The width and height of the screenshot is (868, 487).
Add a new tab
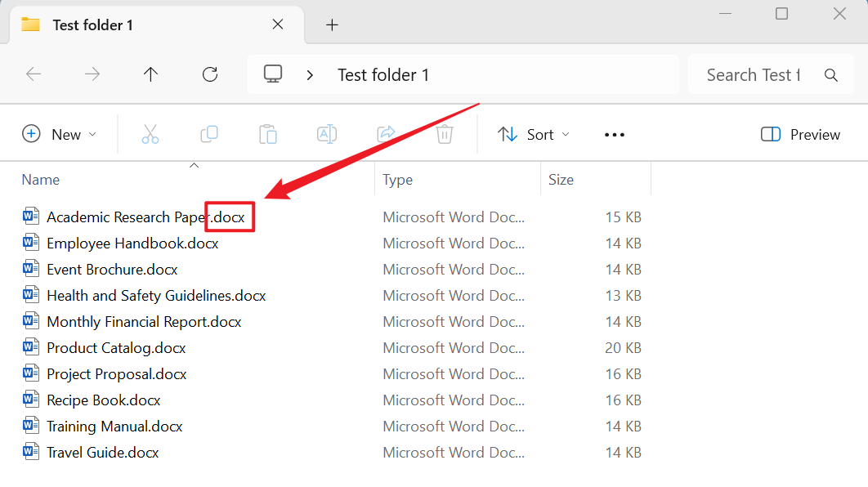332,25
